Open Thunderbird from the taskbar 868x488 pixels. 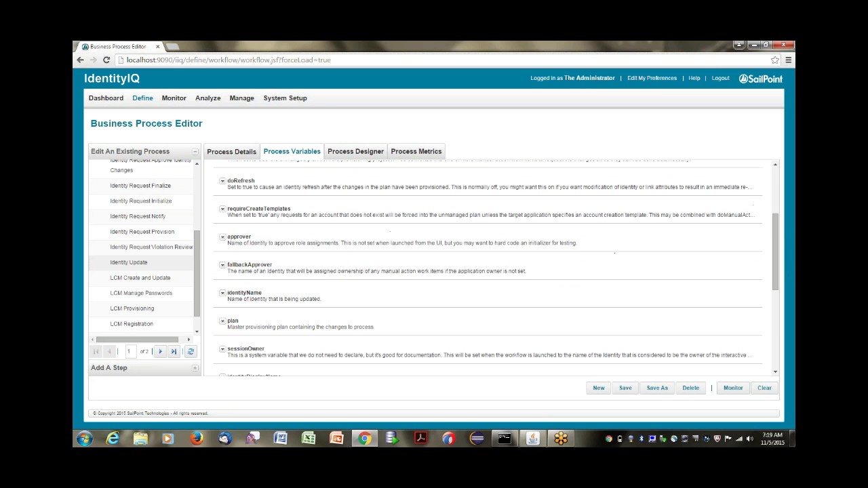[x=224, y=439]
